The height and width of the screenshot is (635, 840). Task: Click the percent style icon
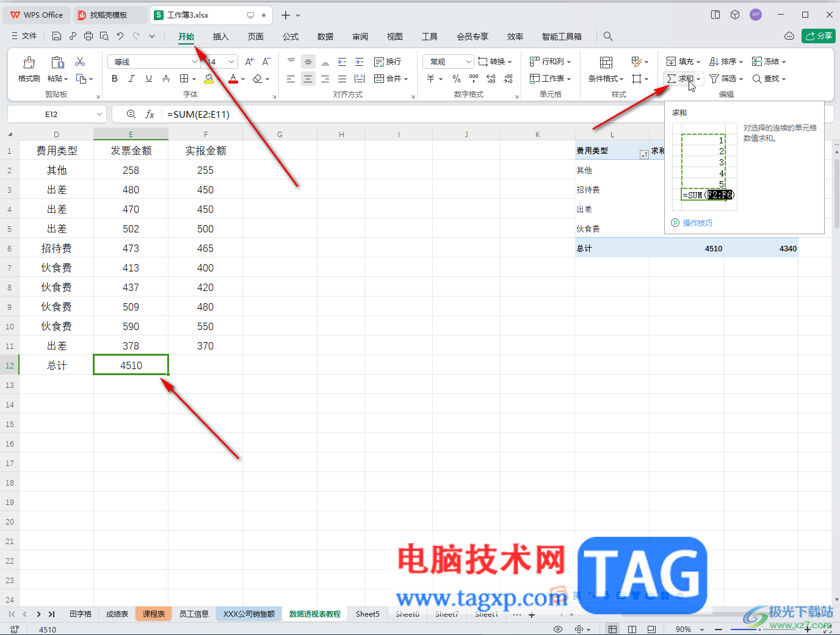coord(457,79)
